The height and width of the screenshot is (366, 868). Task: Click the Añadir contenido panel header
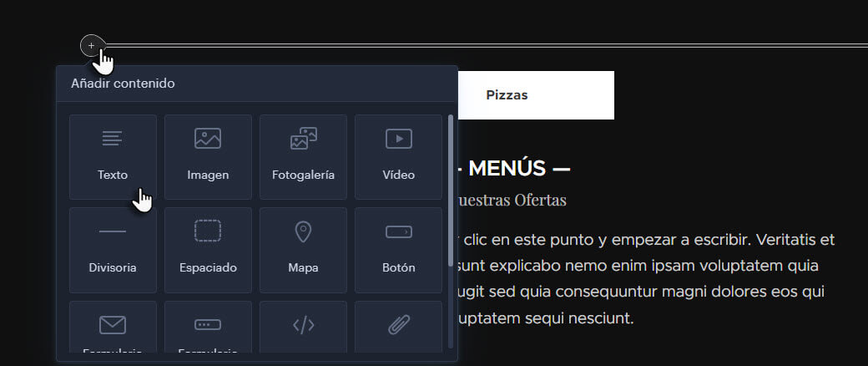tap(257, 84)
